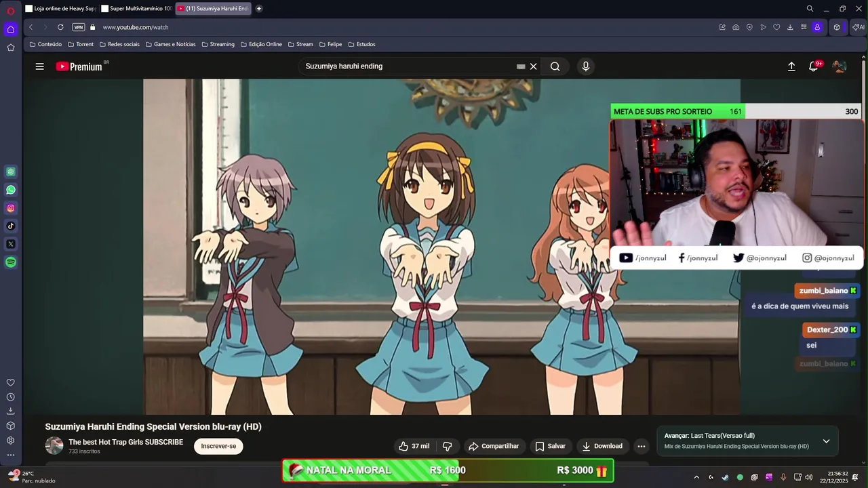Open YouTube notifications bell
The height and width of the screenshot is (488, 868).
pyautogui.click(x=814, y=66)
